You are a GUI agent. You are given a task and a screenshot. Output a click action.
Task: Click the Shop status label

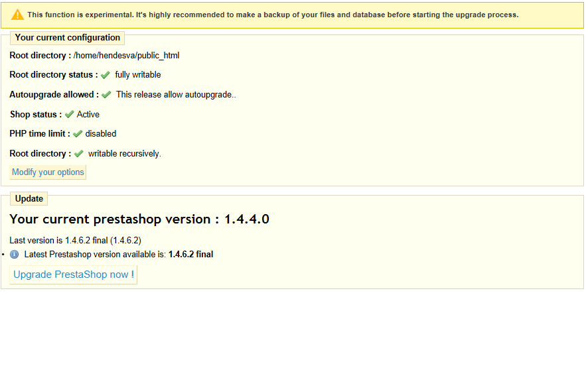point(36,115)
